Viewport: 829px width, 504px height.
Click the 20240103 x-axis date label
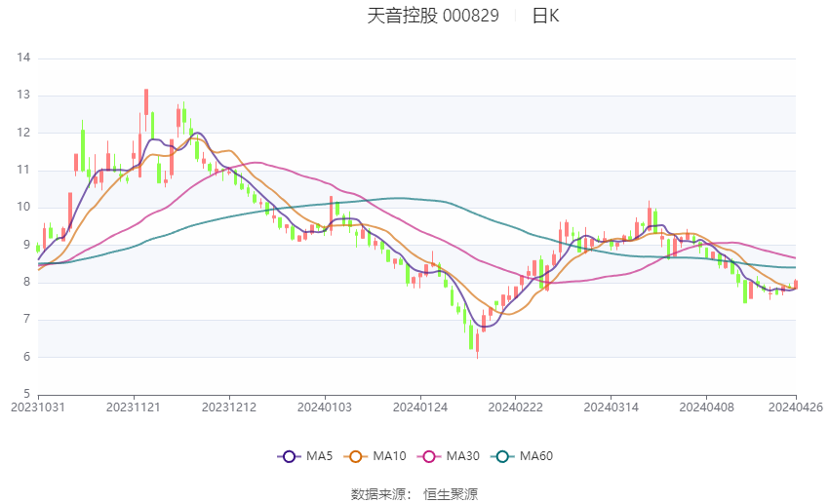pos(325,407)
